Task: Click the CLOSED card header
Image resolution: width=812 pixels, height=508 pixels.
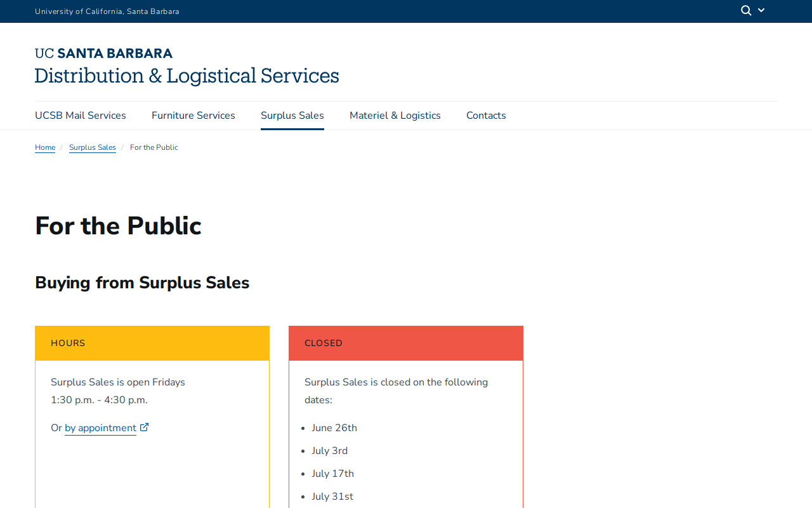Action: point(406,344)
